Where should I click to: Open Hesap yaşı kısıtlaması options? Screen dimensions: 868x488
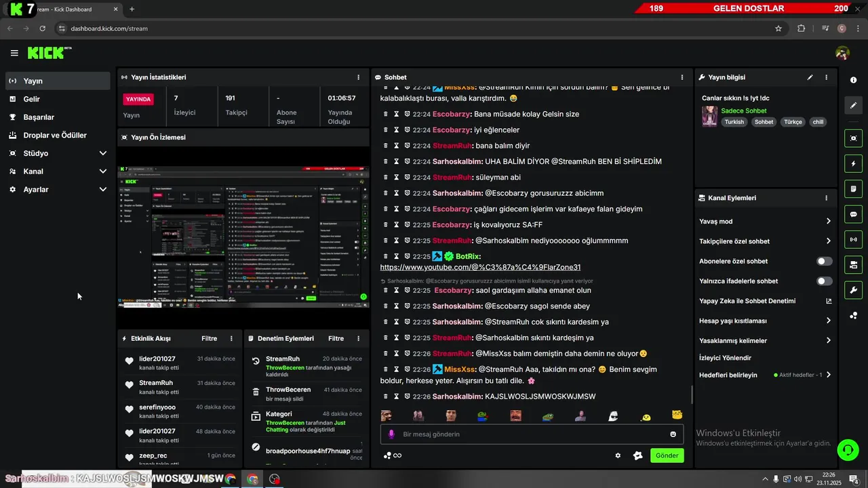[x=766, y=321]
